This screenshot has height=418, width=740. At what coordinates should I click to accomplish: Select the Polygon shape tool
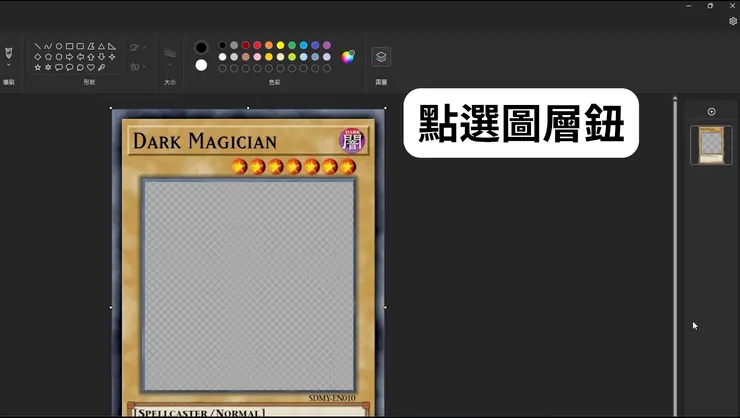point(91,46)
